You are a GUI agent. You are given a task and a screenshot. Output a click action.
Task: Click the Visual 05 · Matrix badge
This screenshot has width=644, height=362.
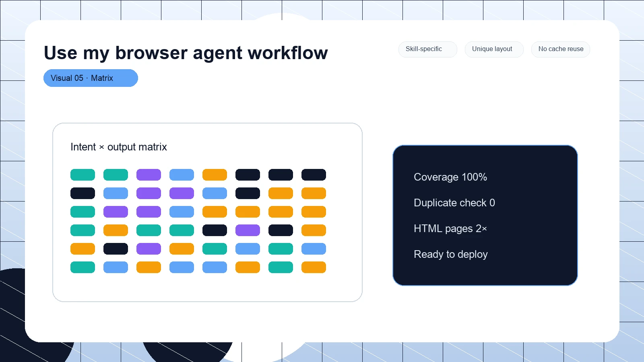[91, 78]
